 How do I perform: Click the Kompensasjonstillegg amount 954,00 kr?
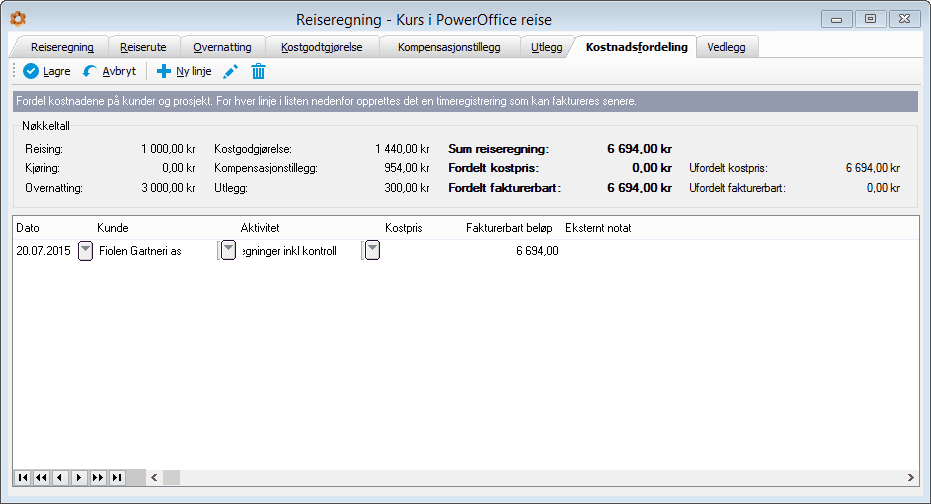(x=407, y=168)
